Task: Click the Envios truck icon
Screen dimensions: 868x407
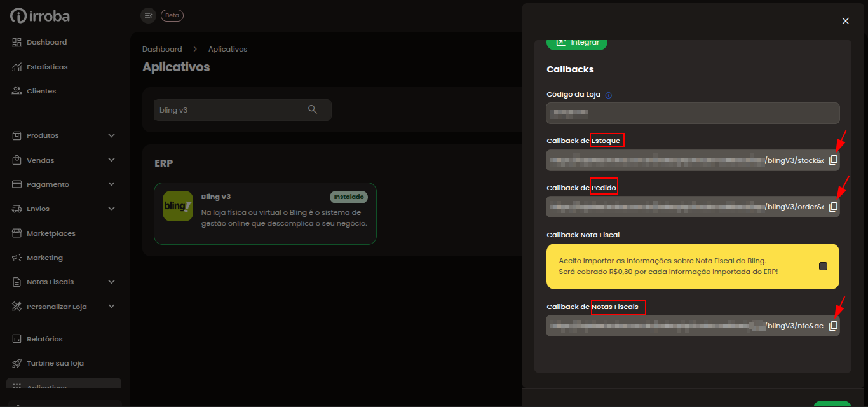Action: [17, 209]
